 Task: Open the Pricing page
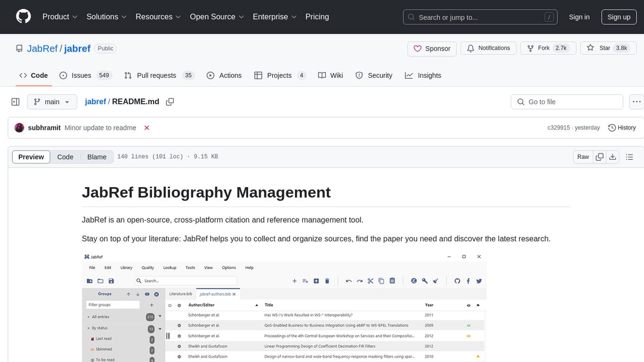(x=317, y=17)
